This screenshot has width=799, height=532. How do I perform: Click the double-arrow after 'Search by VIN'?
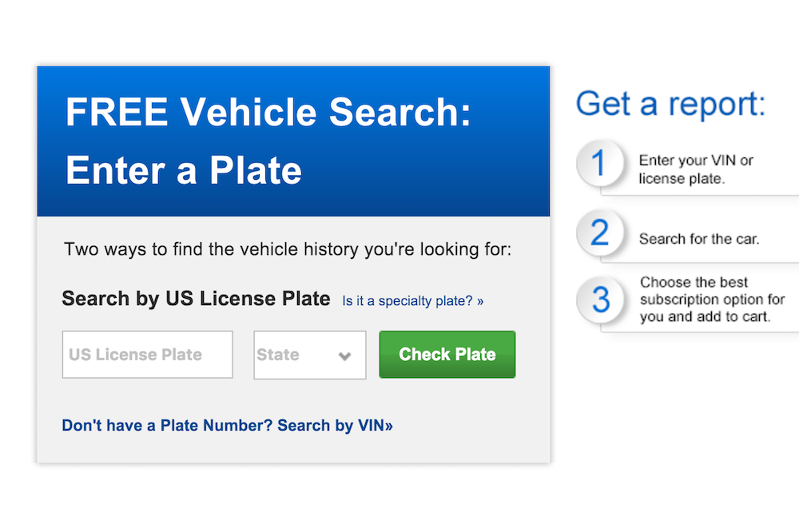click(388, 426)
